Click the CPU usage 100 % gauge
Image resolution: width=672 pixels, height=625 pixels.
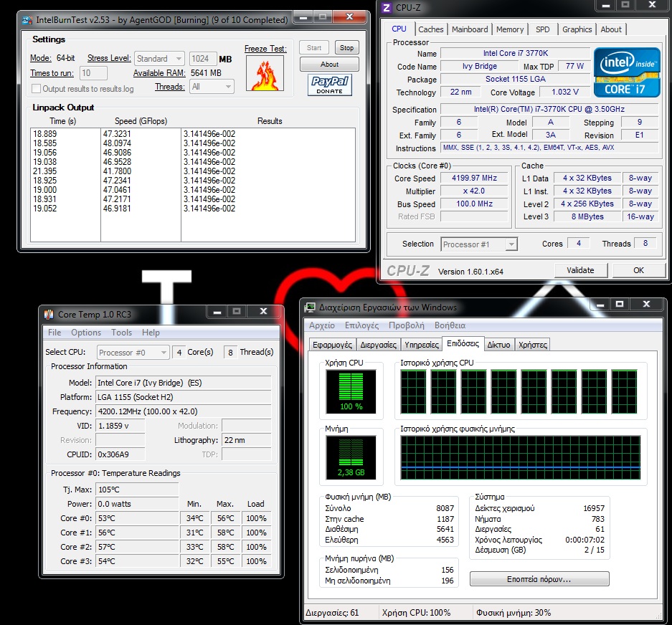click(x=351, y=391)
